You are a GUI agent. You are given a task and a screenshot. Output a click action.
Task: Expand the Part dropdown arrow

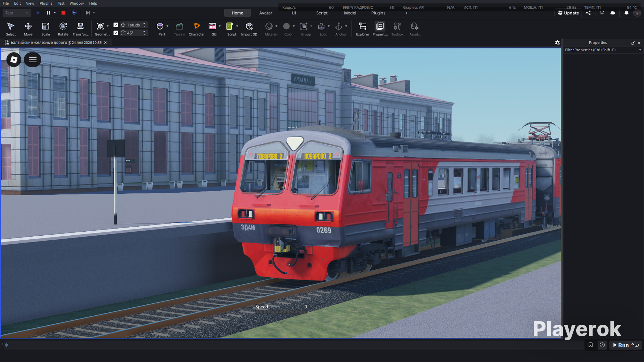[x=167, y=26]
